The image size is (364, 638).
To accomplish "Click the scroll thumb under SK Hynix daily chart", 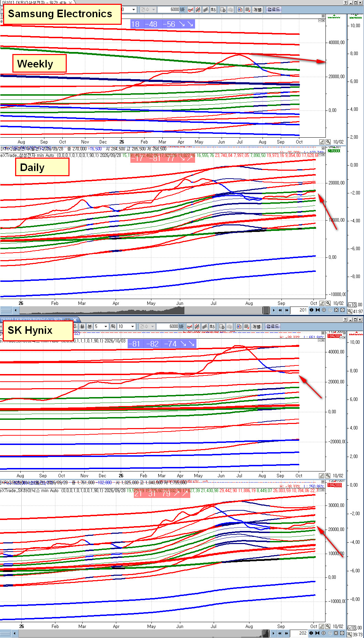I will tap(266, 633).
